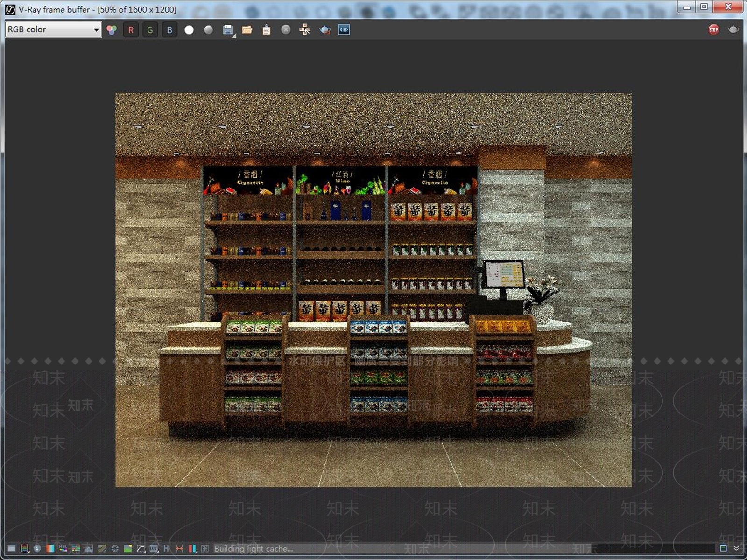Enable monochromatic mode grey circle
747x560 pixels.
click(209, 30)
